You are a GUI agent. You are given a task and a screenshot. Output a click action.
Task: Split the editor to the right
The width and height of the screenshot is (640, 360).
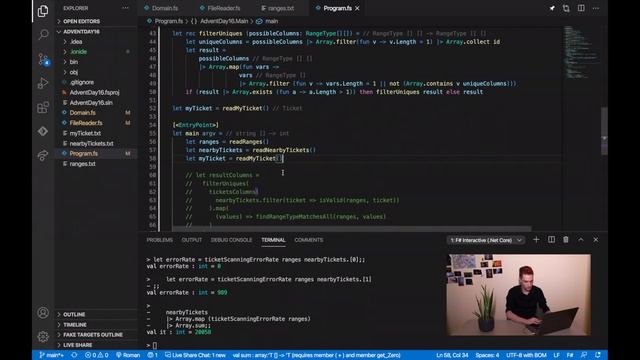pos(581,8)
